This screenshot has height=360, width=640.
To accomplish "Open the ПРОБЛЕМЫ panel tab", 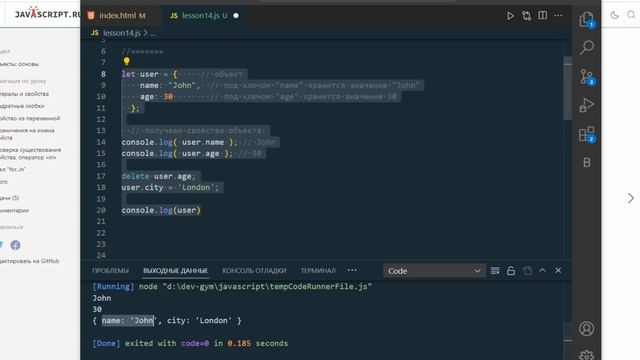I will (x=110, y=271).
